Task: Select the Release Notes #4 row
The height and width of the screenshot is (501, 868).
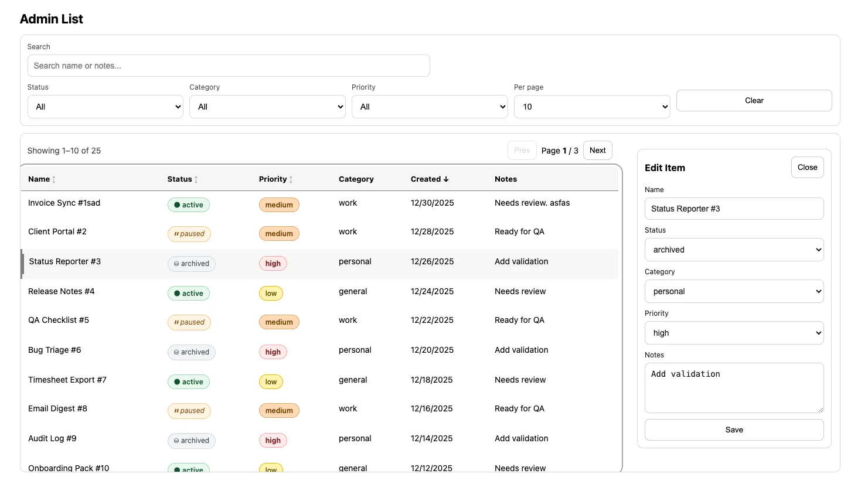Action: [319, 294]
